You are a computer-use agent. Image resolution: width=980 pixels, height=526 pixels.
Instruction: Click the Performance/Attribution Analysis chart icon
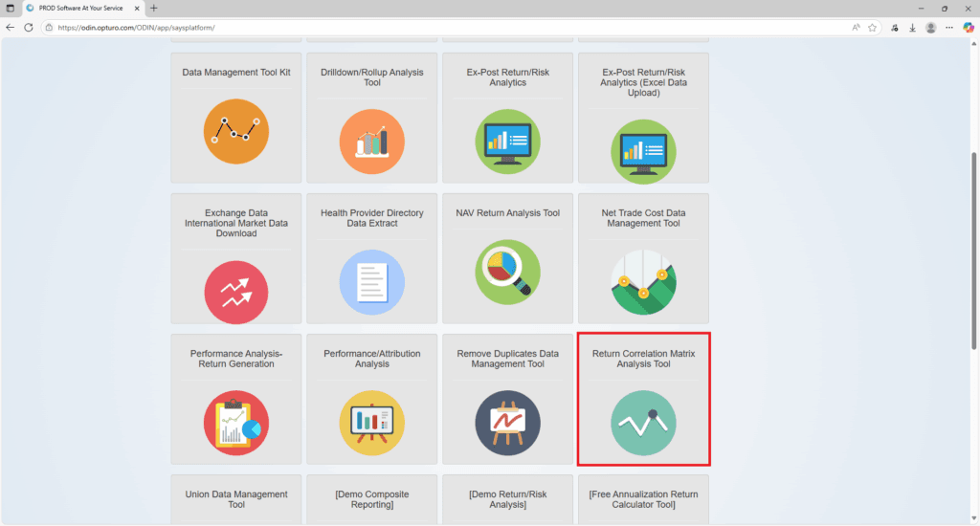[x=371, y=423]
